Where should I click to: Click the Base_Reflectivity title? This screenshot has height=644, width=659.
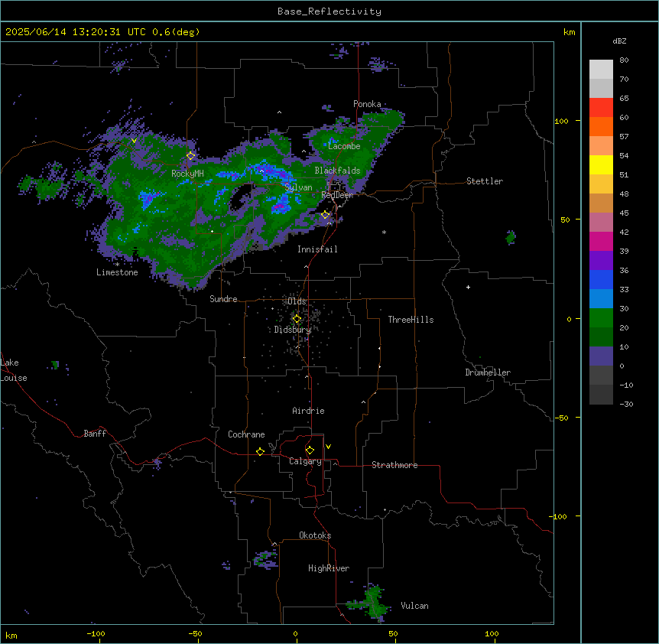329,11
